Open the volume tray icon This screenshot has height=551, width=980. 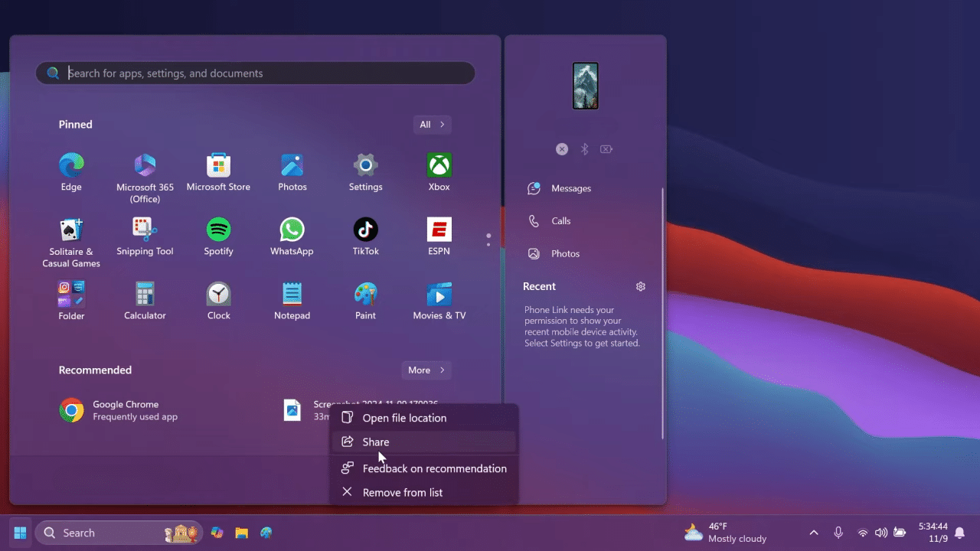pos(881,533)
